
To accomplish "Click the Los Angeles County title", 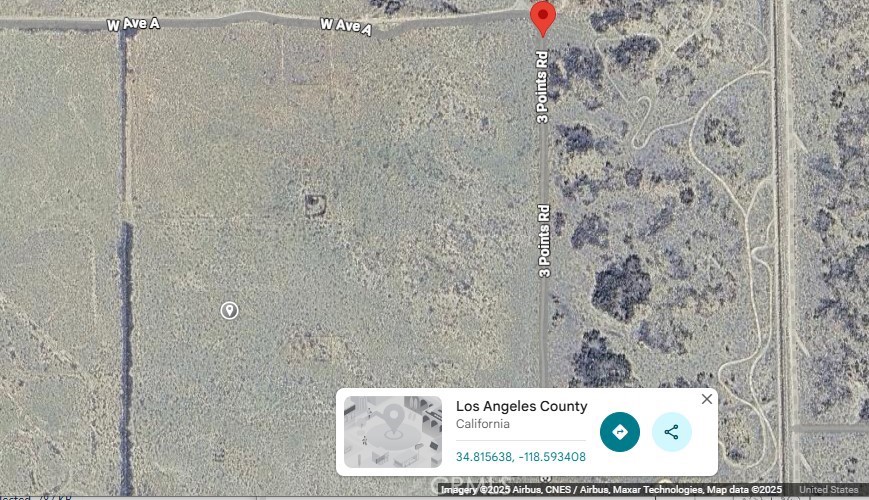I will pyautogui.click(x=522, y=406).
